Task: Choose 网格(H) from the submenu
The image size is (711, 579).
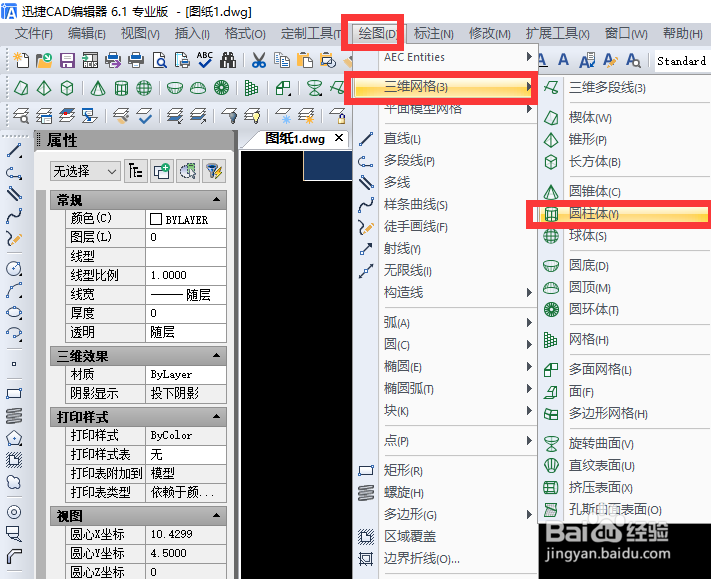Action: (x=624, y=340)
